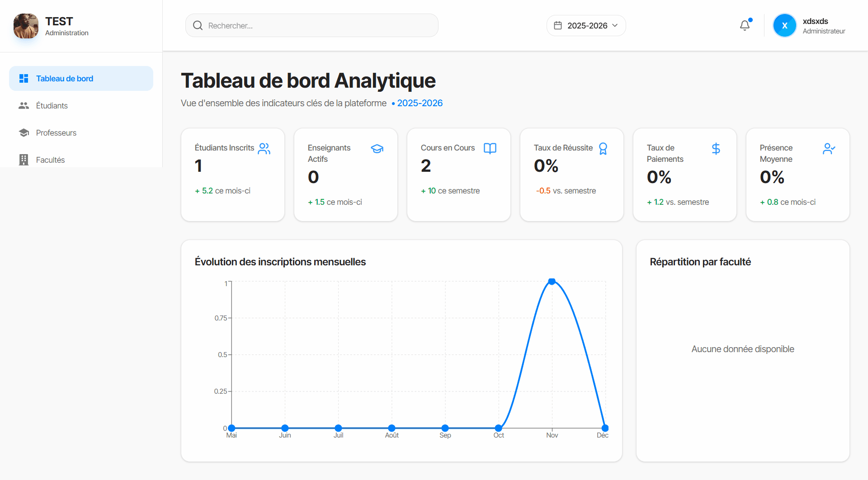Screen dimensions: 868x480
Task: Click the open book icon in Cours en Cours
Action: tap(490, 149)
